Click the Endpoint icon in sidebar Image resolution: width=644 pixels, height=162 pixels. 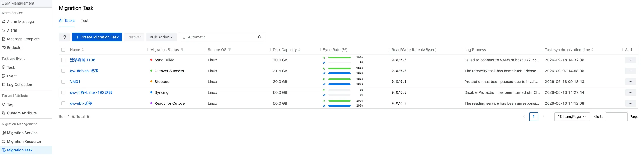(x=4, y=48)
